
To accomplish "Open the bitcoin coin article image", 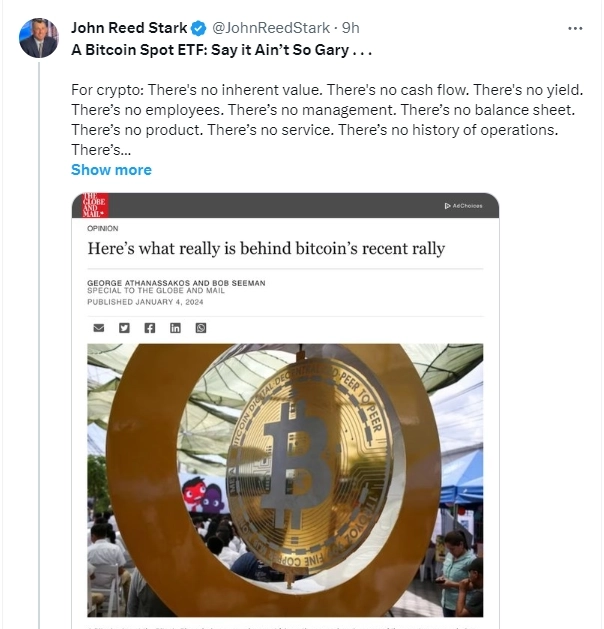I will [285, 480].
